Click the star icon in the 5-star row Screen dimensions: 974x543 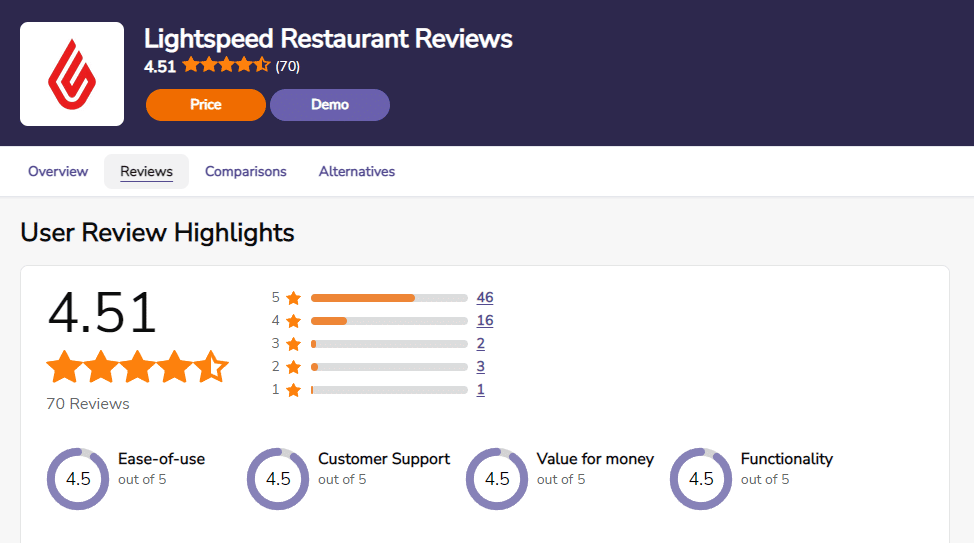coord(294,298)
